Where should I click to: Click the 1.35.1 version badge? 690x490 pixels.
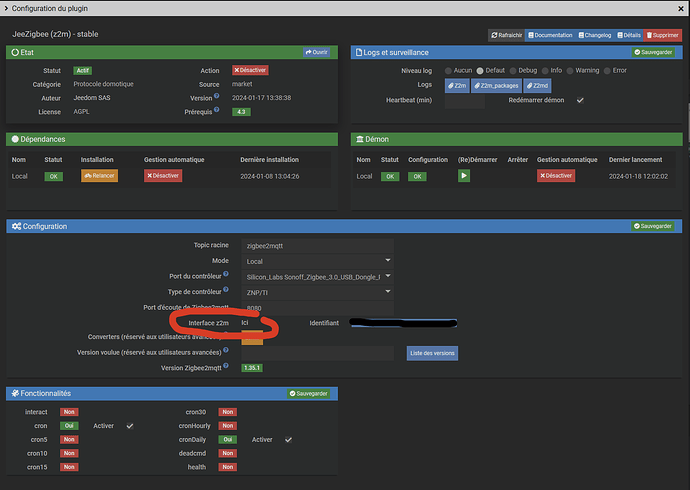coord(252,368)
